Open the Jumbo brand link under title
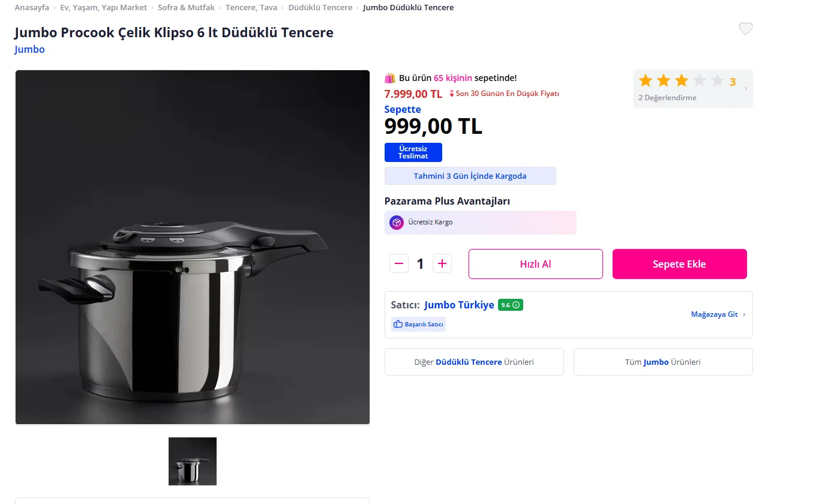The width and height of the screenshot is (834, 504). [29, 49]
